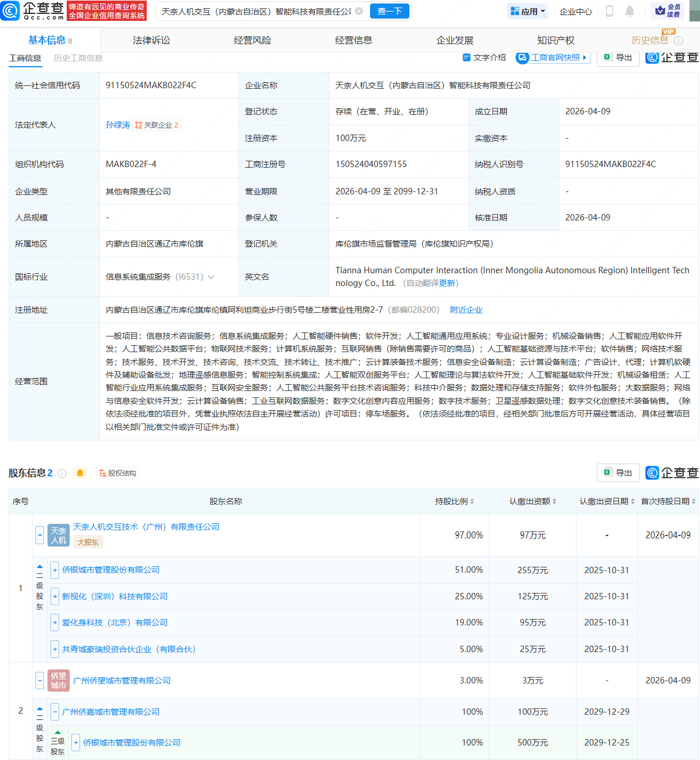
Task: Click the Qcc.com logo in header
Action: coord(33,10)
